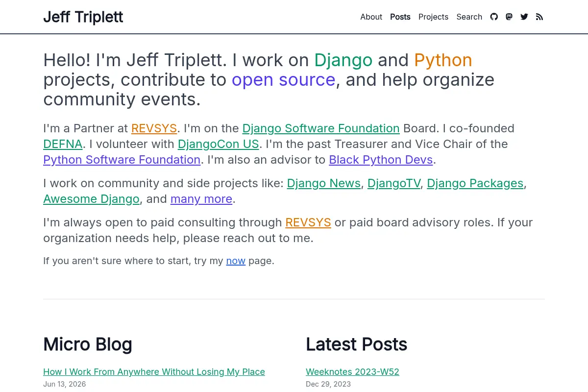Select Projects in the navigation
The height and width of the screenshot is (392, 588).
point(433,17)
